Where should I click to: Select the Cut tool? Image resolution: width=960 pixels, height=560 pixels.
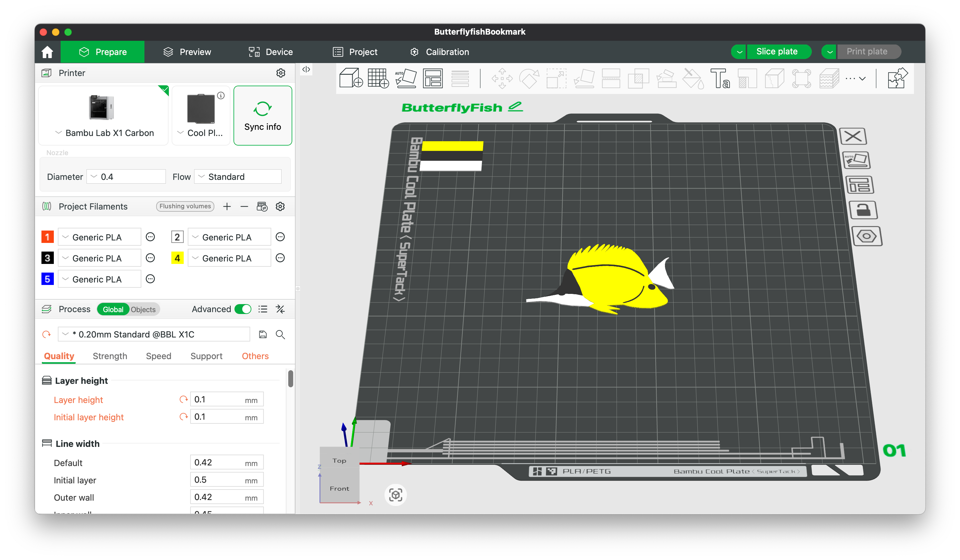point(611,78)
